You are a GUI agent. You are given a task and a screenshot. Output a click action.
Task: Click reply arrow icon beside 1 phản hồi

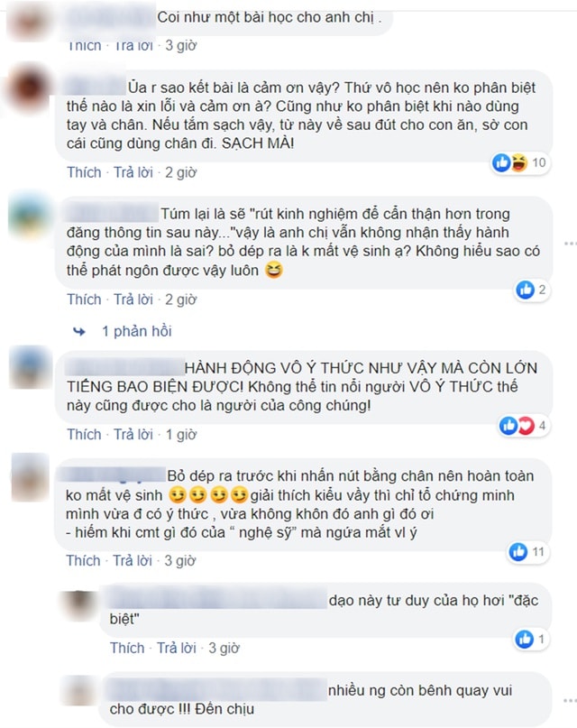coord(79,331)
